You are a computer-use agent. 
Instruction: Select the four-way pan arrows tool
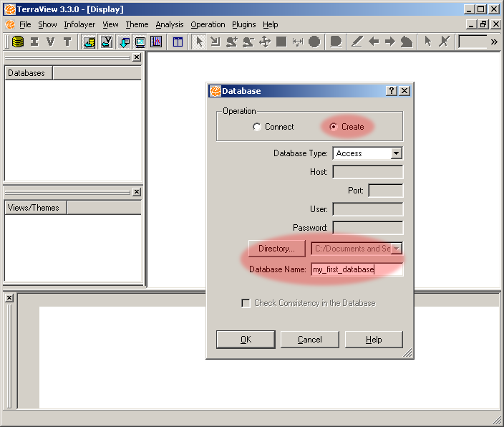264,42
